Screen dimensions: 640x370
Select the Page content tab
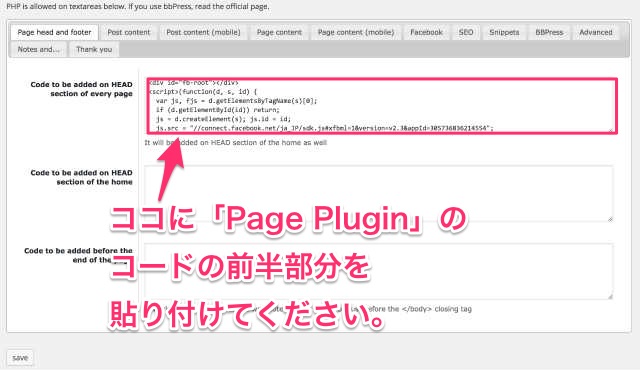point(279,32)
